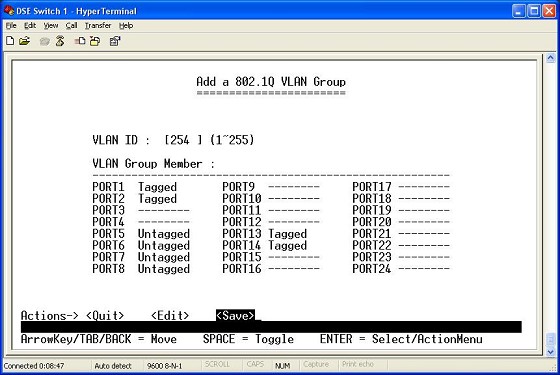Click the PORT17 label
Image resolution: width=560 pixels, height=375 pixels.
click(372, 187)
